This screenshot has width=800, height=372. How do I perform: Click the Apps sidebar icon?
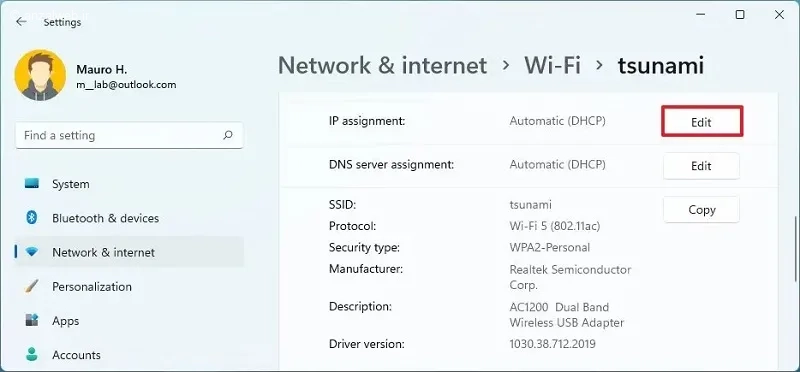click(32, 320)
